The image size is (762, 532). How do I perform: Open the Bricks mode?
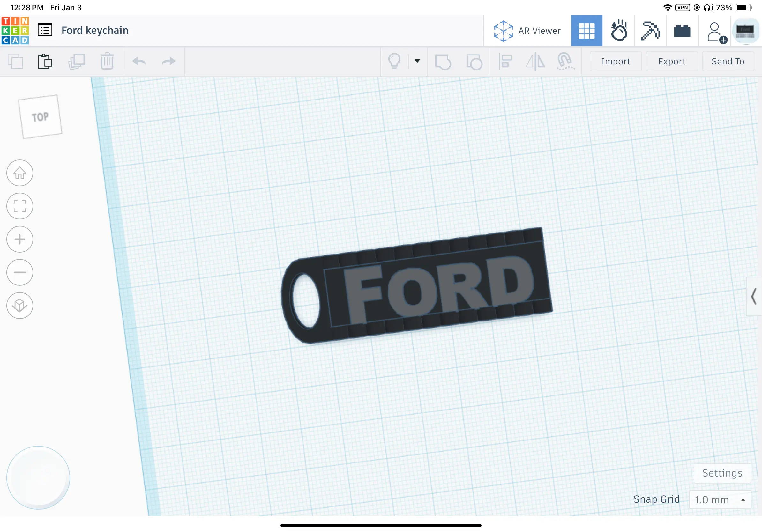682,31
